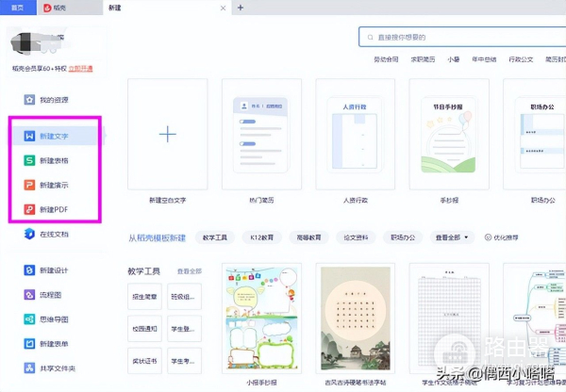Open the blank 新建空白文字 template
Screen dimensions: 566x392
click(x=168, y=134)
